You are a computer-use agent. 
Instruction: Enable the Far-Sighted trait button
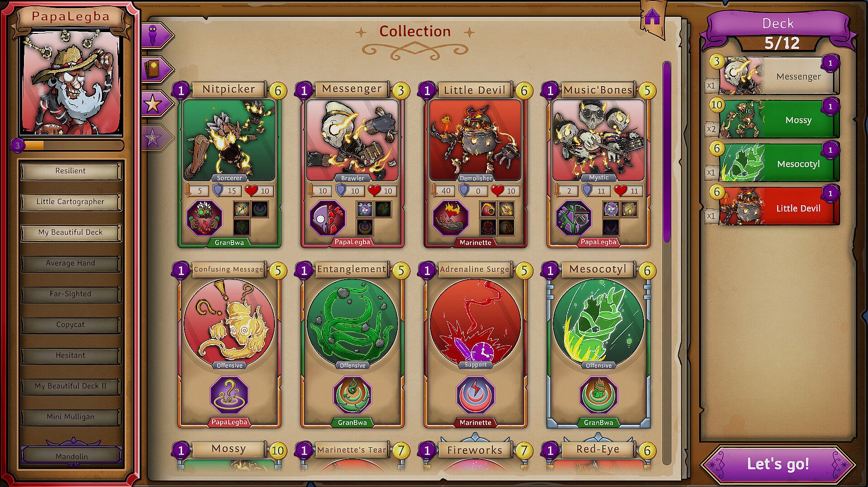point(71,294)
